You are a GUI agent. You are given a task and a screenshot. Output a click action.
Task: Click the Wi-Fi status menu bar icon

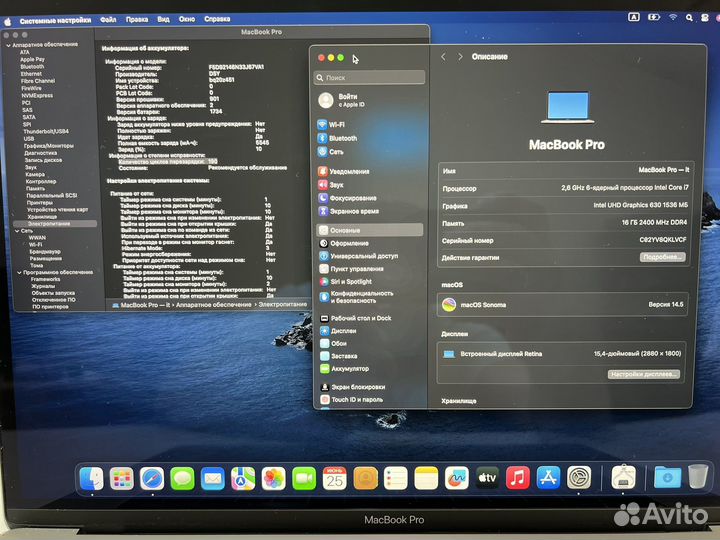673,17
